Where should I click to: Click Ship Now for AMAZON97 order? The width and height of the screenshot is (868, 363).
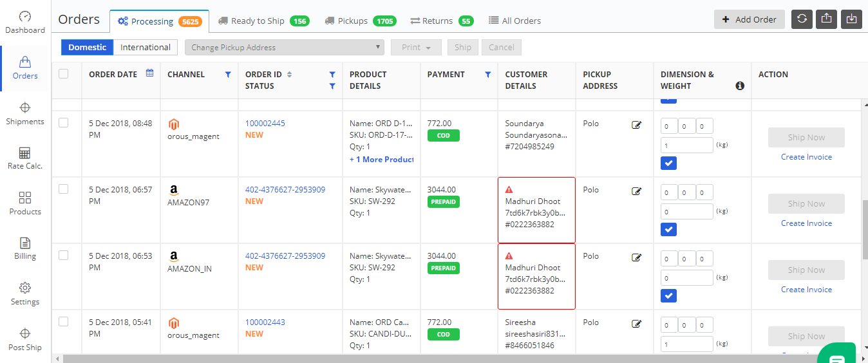coord(806,203)
